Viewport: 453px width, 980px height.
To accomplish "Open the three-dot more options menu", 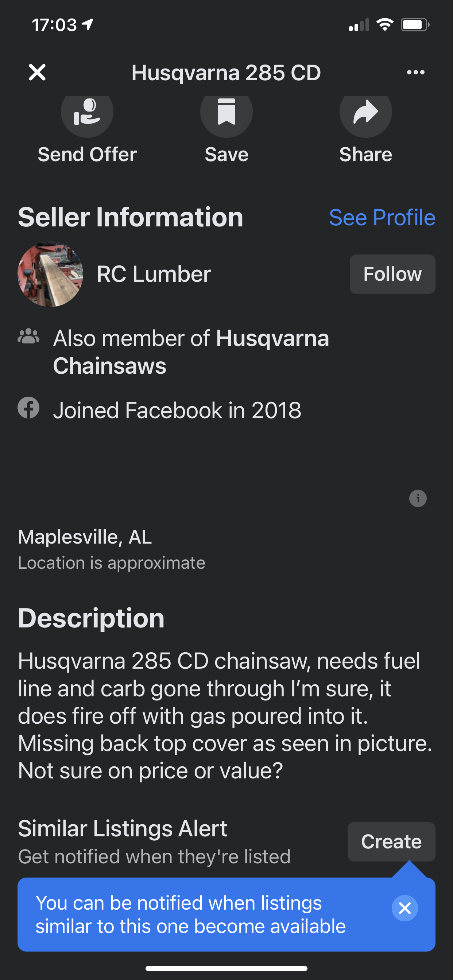I will click(415, 72).
